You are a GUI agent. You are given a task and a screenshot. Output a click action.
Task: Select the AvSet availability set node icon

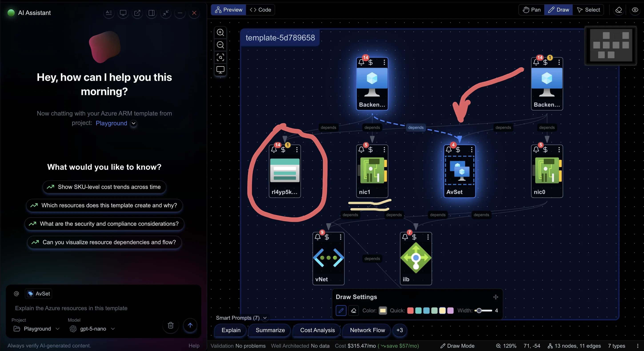(x=460, y=170)
